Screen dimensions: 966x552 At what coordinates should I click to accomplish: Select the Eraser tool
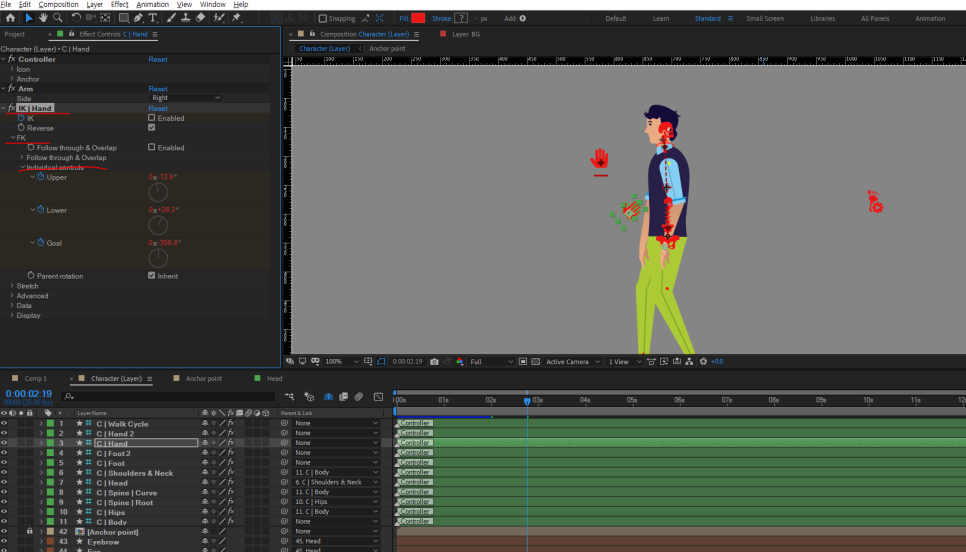[202, 18]
